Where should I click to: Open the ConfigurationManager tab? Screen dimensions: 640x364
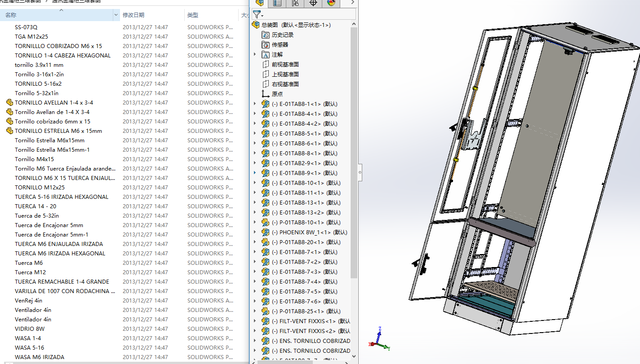tap(295, 3)
